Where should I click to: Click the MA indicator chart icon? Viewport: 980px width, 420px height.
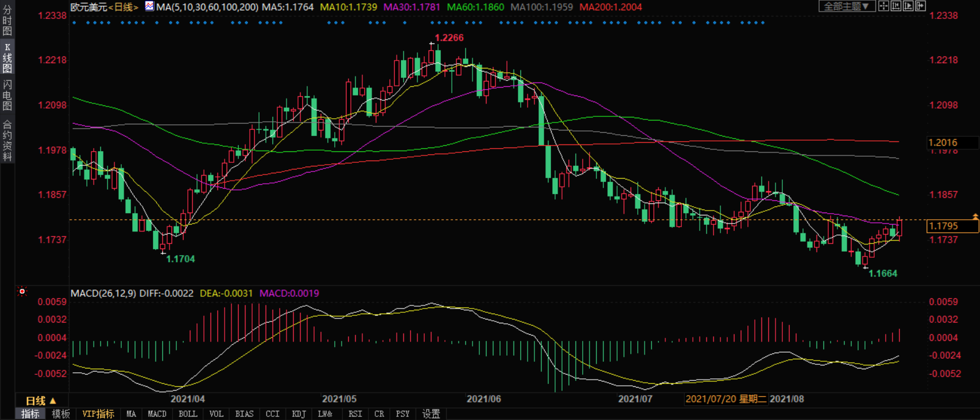pos(149,7)
